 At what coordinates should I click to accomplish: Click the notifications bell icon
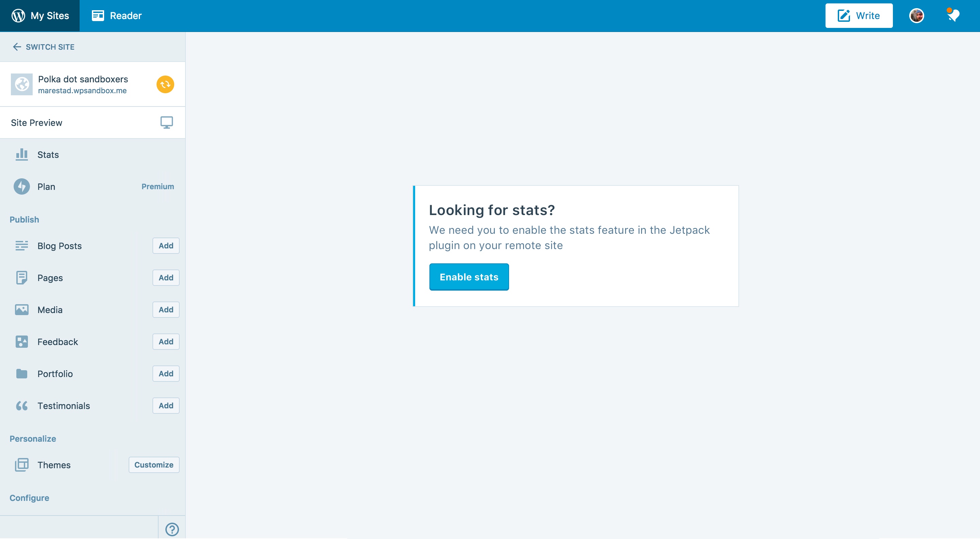tap(953, 16)
